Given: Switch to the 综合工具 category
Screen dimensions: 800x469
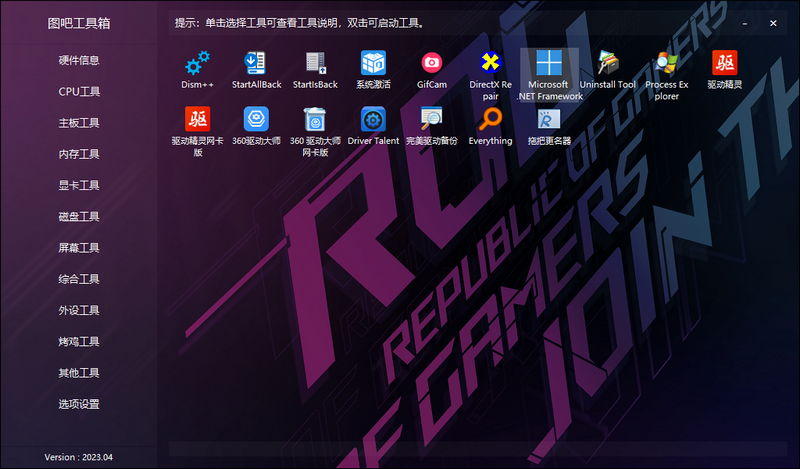Looking at the screenshot, I should [x=79, y=279].
